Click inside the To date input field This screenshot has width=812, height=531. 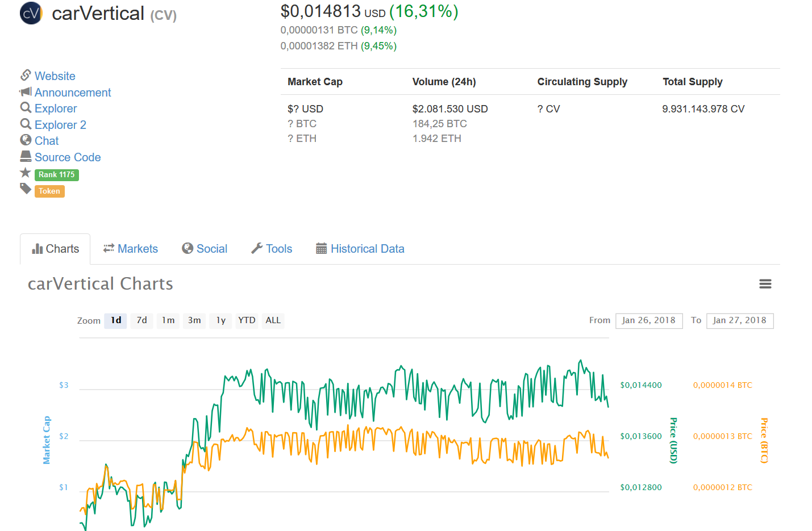click(x=740, y=320)
